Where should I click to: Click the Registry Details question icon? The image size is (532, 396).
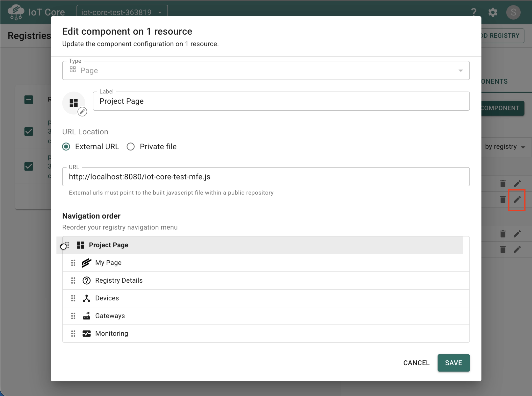pyautogui.click(x=86, y=280)
